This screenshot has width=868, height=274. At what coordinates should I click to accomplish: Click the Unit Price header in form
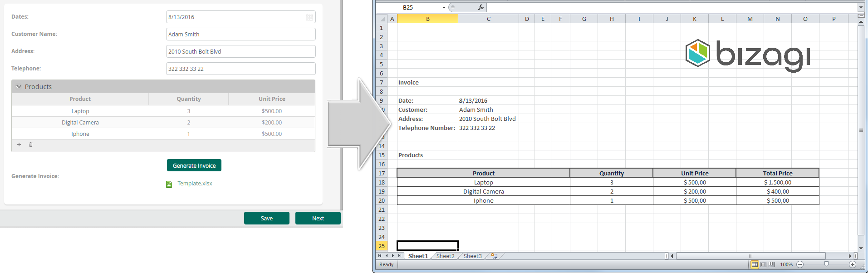click(272, 99)
